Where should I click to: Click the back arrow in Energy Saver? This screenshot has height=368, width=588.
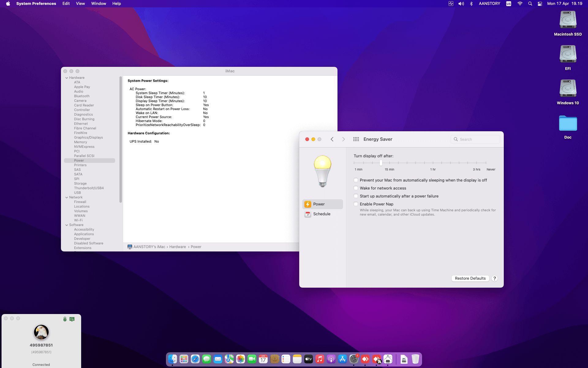[x=332, y=139]
